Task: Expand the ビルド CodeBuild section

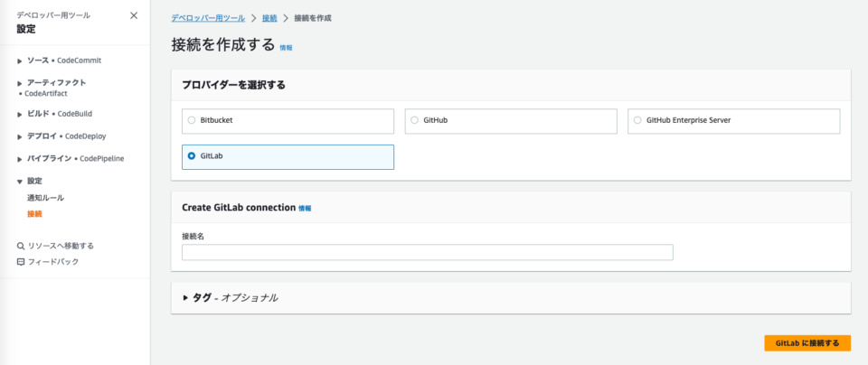Action: (x=19, y=115)
